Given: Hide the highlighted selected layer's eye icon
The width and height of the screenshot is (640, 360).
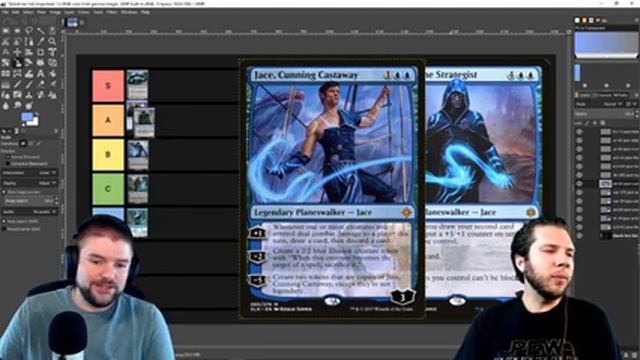Looking at the screenshot, I should click(579, 184).
